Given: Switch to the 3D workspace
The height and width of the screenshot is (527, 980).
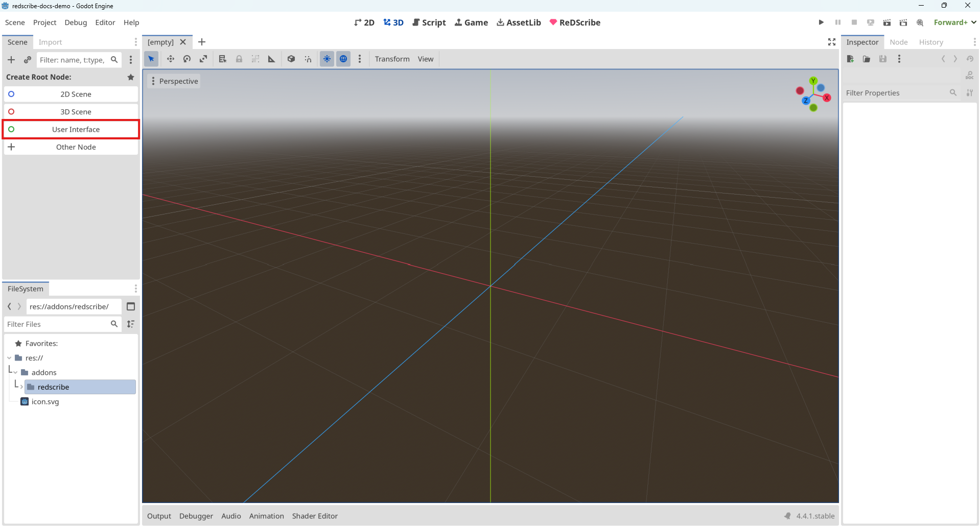Looking at the screenshot, I should pyautogui.click(x=393, y=22).
